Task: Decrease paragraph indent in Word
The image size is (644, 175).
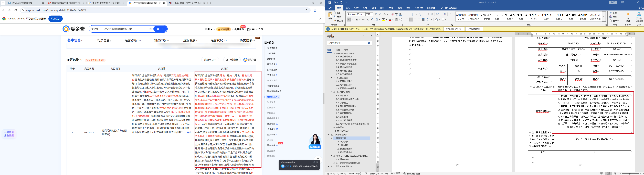Action: (x=428, y=14)
